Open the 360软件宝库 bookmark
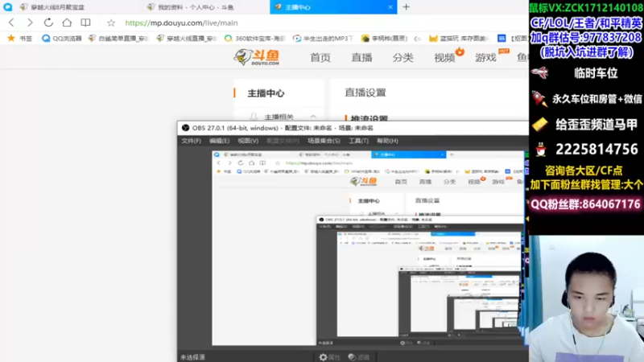 (x=254, y=38)
